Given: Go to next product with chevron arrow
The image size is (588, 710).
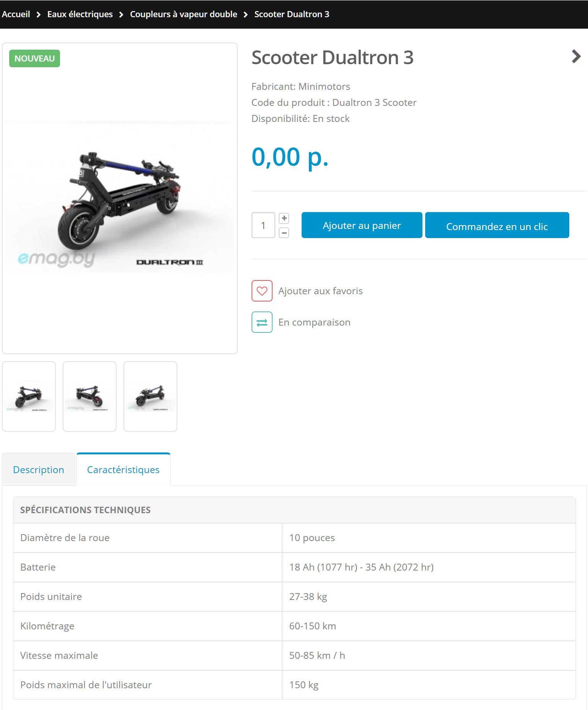Looking at the screenshot, I should pyautogui.click(x=576, y=57).
